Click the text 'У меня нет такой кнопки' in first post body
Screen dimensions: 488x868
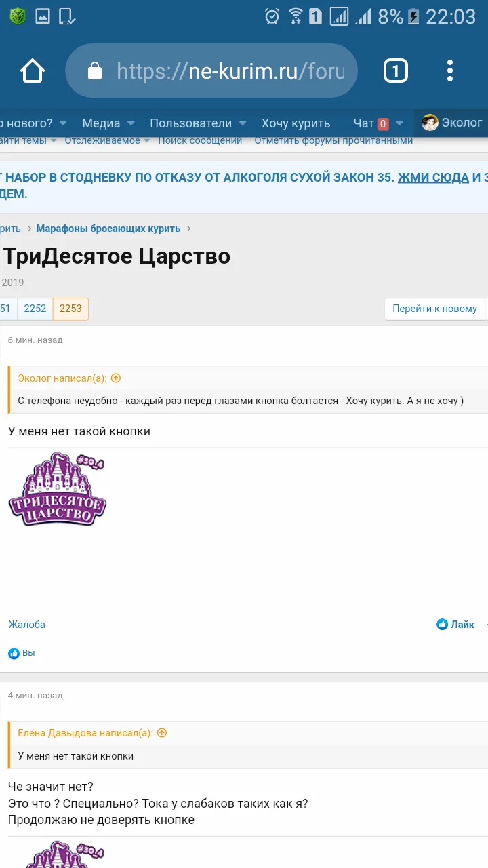coord(79,431)
